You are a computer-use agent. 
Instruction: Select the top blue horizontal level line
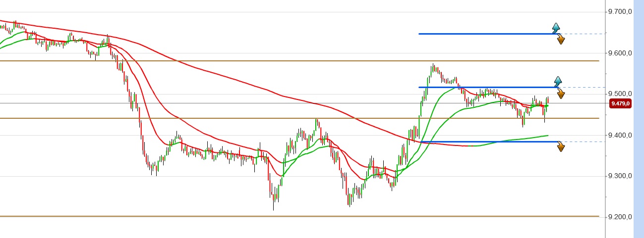486,34
